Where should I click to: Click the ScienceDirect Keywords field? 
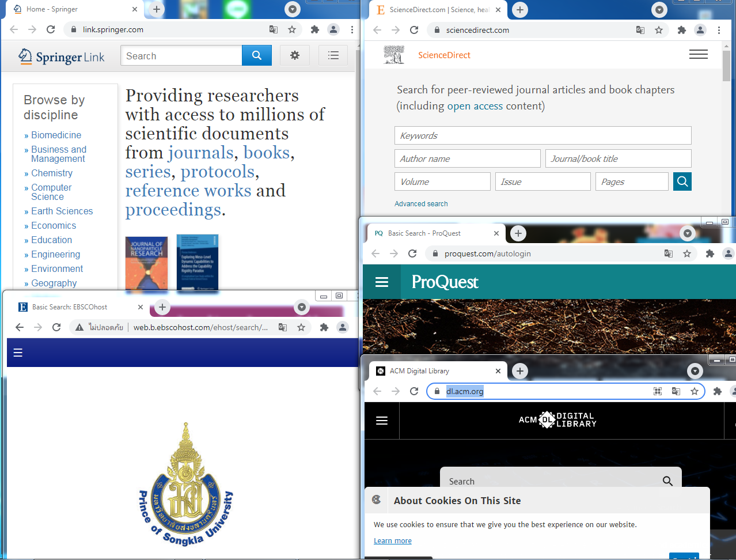click(543, 135)
